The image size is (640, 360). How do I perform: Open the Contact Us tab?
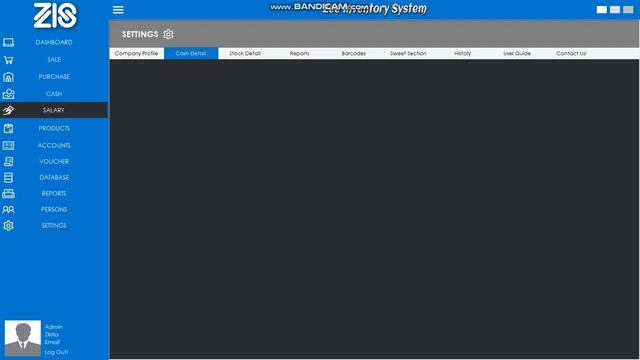coord(571,53)
